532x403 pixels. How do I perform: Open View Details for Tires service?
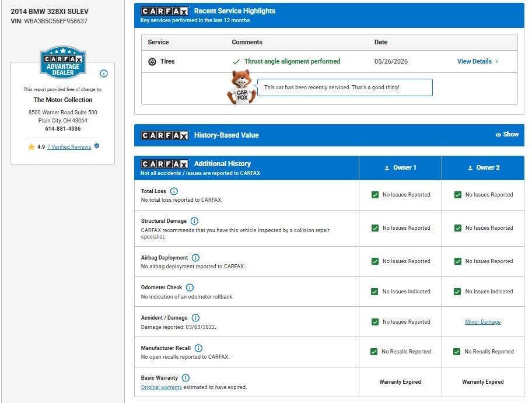[x=474, y=61]
